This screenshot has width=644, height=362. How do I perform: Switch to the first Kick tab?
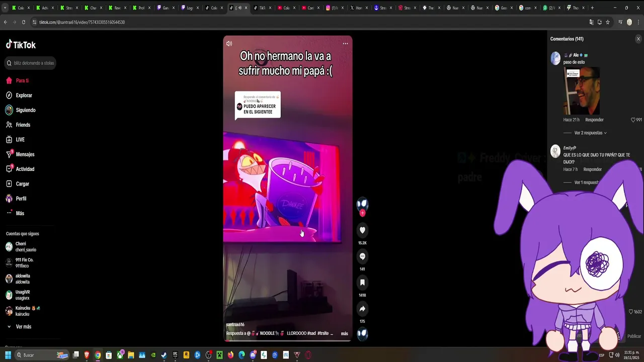(x=21, y=8)
